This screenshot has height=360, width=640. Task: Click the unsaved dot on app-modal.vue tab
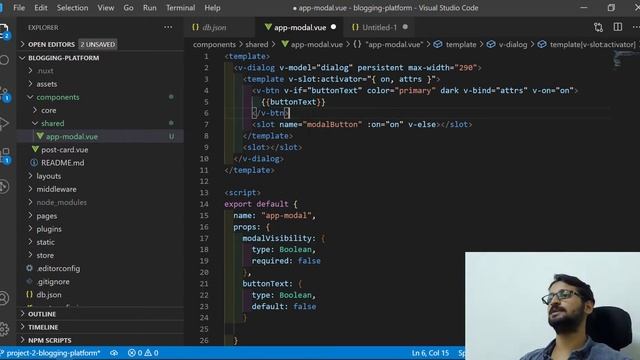click(x=333, y=27)
